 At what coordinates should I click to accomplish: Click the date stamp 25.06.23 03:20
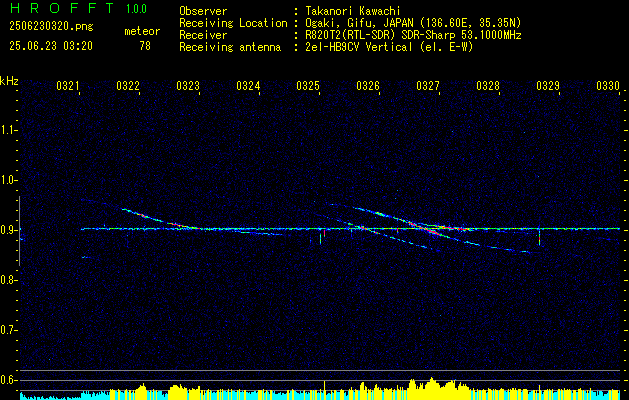pyautogui.click(x=51, y=46)
